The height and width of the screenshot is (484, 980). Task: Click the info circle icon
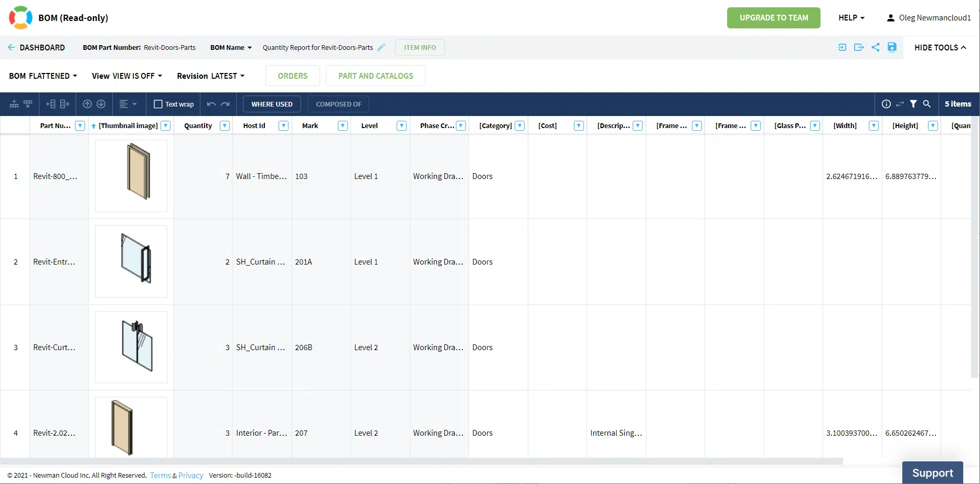click(x=886, y=104)
